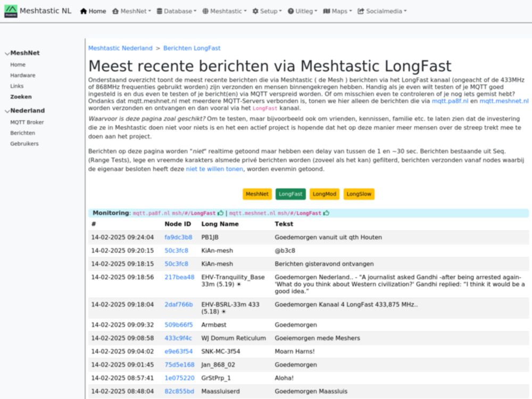Viewport: 532px width, 399px height.
Task: Click message 'Moarn Harns!'
Action: 295,352
